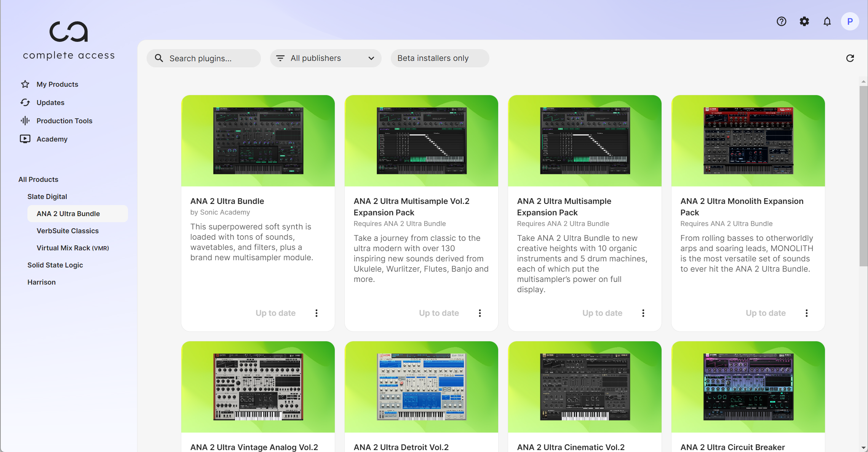The height and width of the screenshot is (452, 868).
Task: Click ANA 2 Ultra Circuit Breaker title
Action: pyautogui.click(x=732, y=447)
